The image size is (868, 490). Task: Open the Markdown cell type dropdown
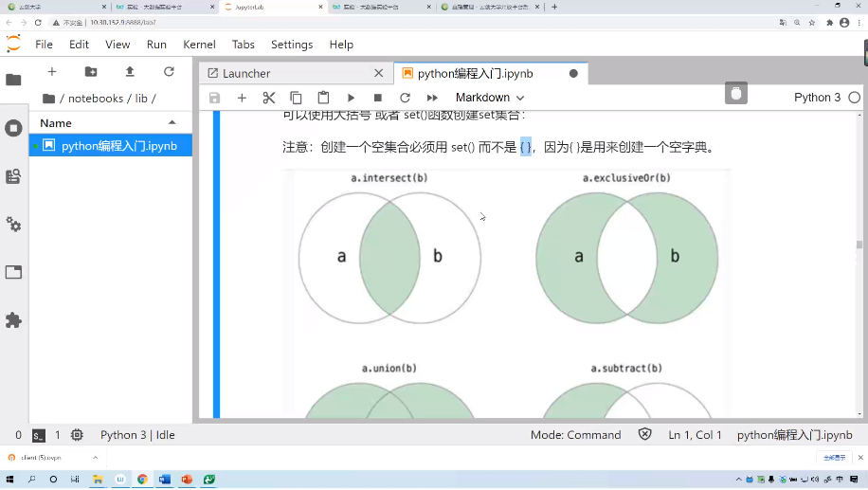(x=489, y=98)
